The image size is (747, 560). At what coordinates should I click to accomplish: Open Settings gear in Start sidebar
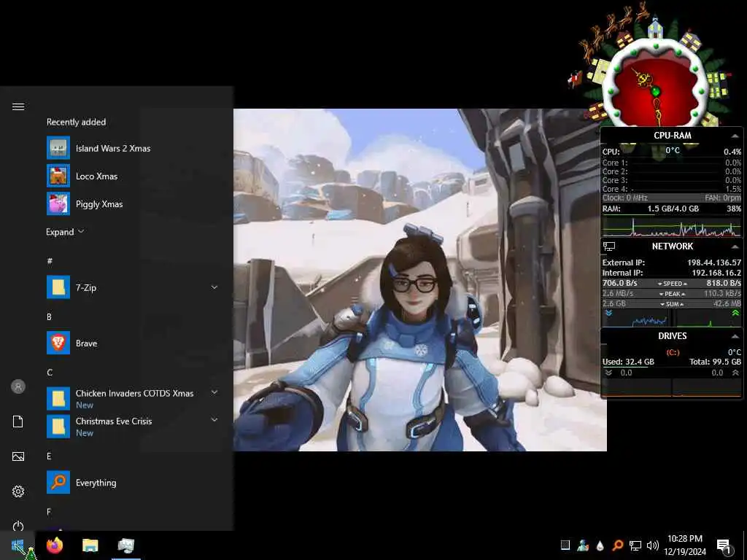[18, 491]
